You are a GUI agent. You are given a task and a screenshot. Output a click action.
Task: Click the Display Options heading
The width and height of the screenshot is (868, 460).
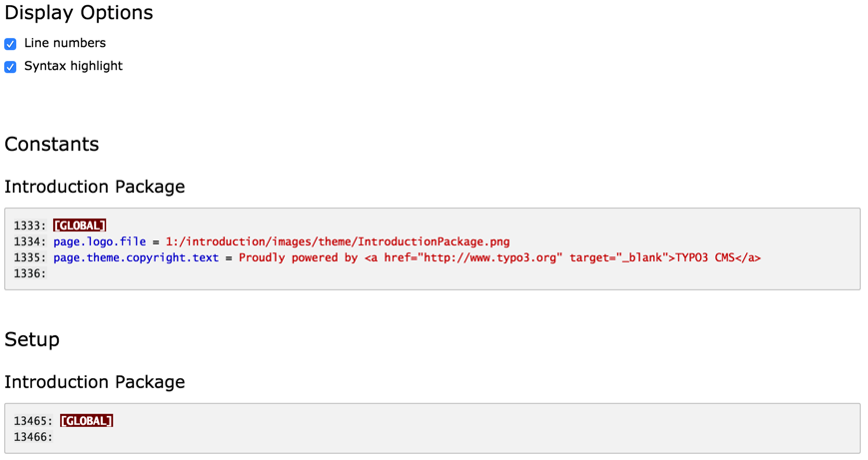coord(79,13)
